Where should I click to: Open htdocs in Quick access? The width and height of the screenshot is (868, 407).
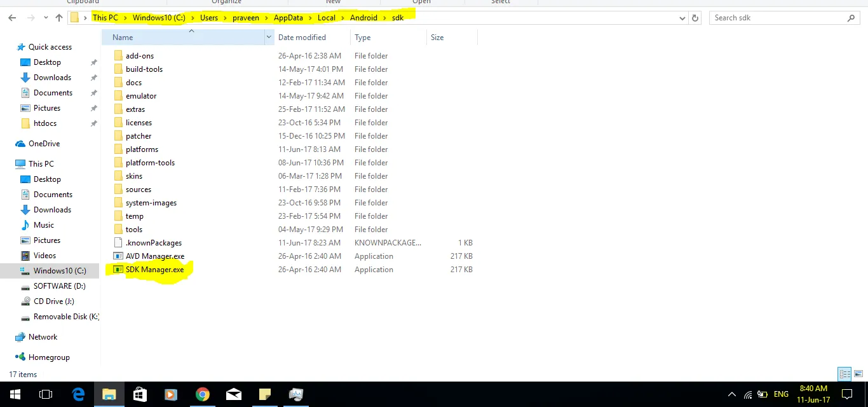pyautogui.click(x=44, y=123)
